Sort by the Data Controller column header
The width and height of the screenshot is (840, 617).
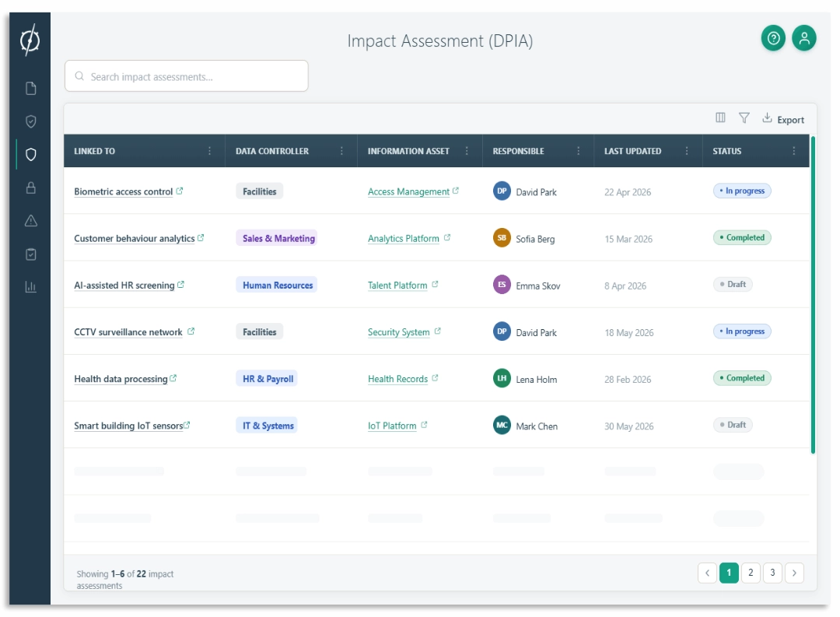point(272,151)
